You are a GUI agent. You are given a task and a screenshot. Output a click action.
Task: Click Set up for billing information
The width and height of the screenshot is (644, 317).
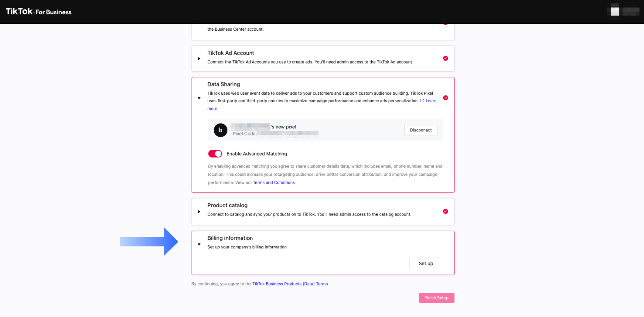point(426,264)
